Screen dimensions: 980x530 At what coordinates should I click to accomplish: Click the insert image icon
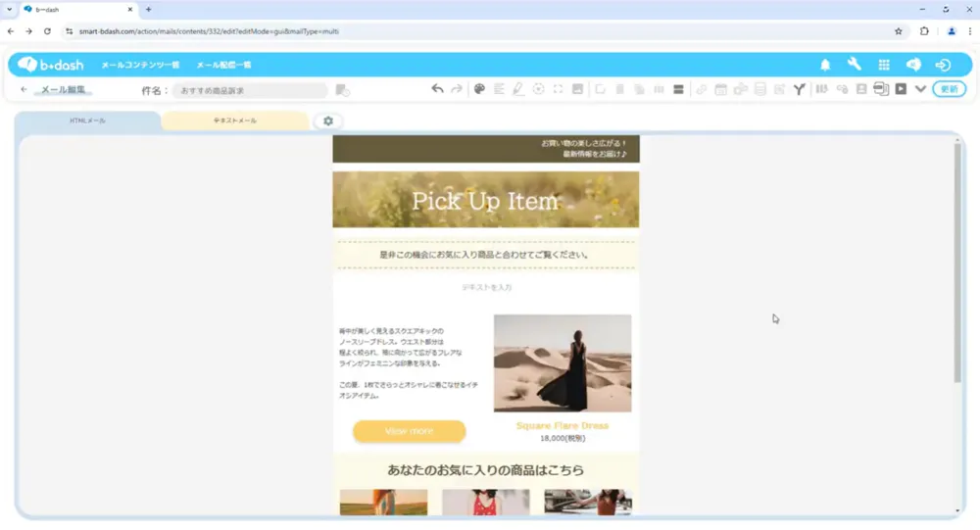[577, 89]
